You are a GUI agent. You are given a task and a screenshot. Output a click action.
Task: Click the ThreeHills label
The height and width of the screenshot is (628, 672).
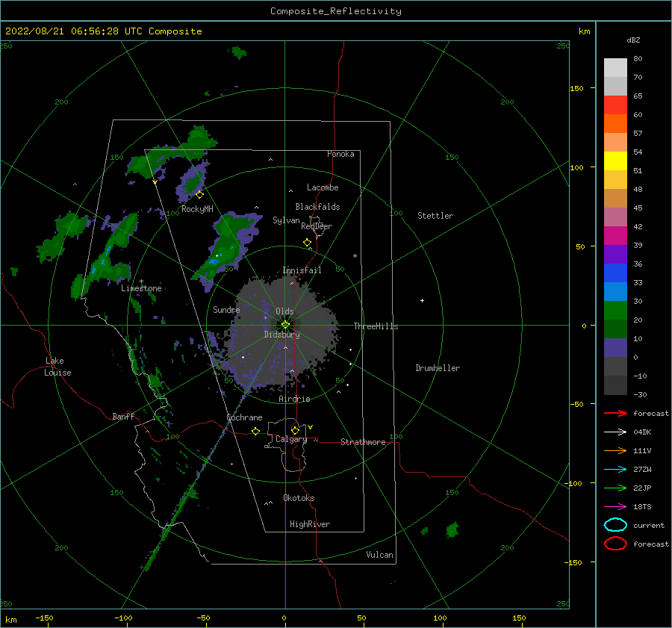[x=376, y=326]
